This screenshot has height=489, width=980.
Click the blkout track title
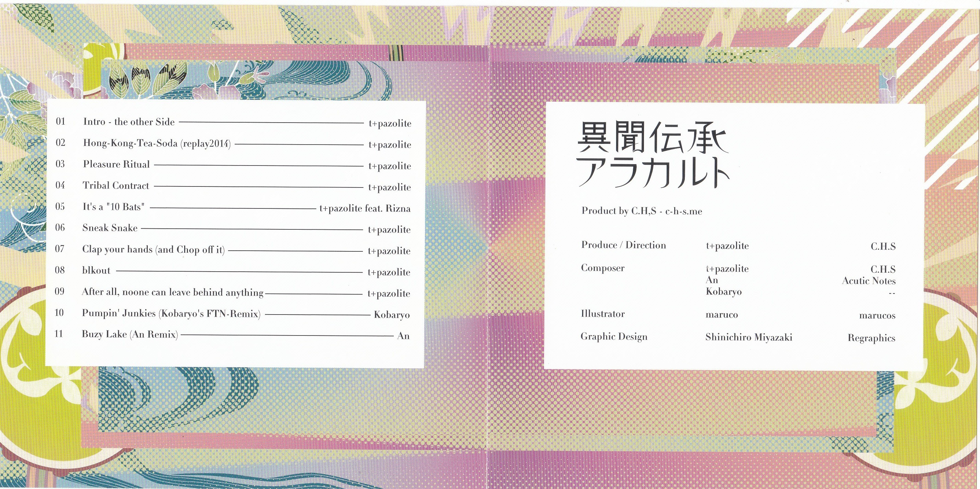click(x=96, y=271)
